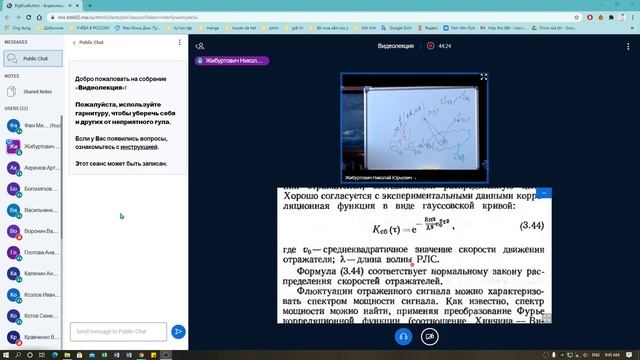Image resolution: width=640 pixels, height=360 pixels.
Task: Open a new browser tab with plus
Action: [x=90, y=6]
